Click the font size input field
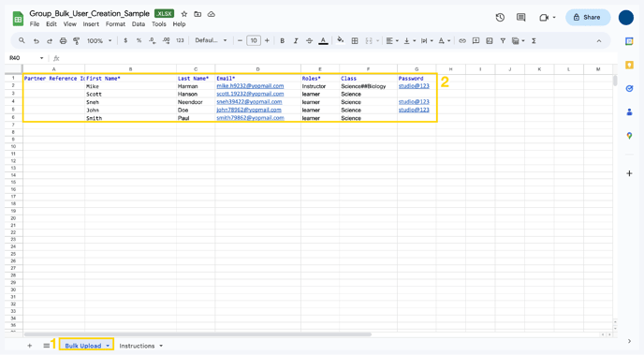The width and height of the screenshot is (644, 356). click(254, 40)
